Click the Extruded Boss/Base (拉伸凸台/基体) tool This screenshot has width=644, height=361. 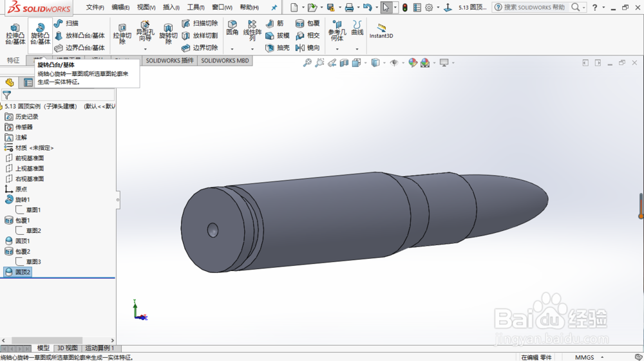pos(15,35)
